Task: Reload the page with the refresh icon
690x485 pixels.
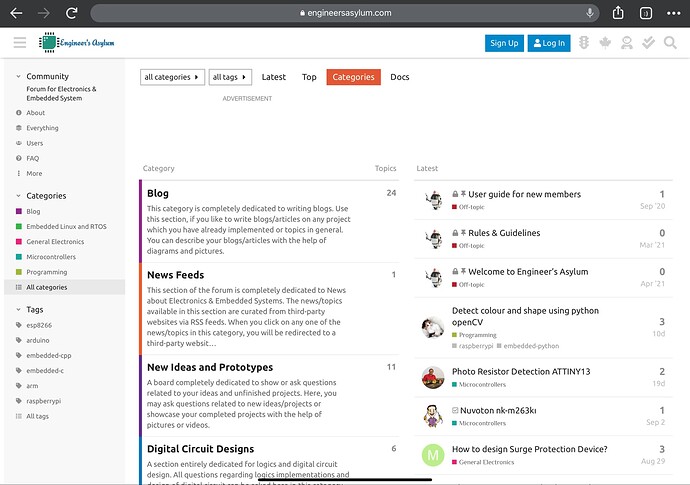Action: coord(72,13)
